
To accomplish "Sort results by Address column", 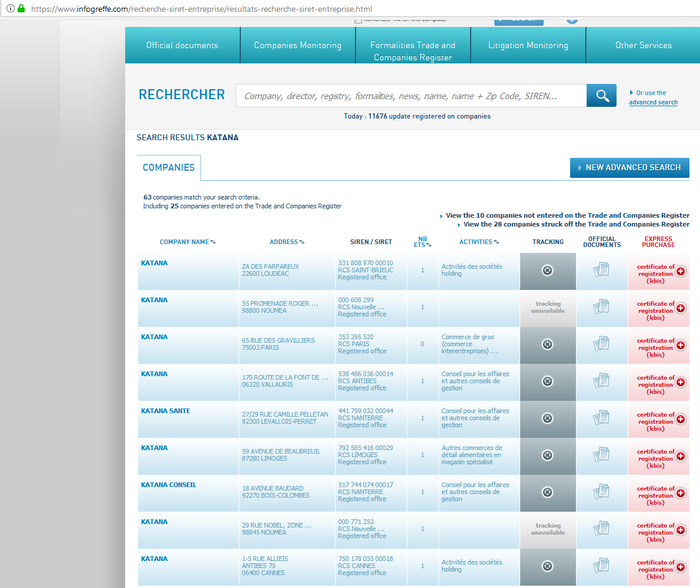I will (x=286, y=242).
